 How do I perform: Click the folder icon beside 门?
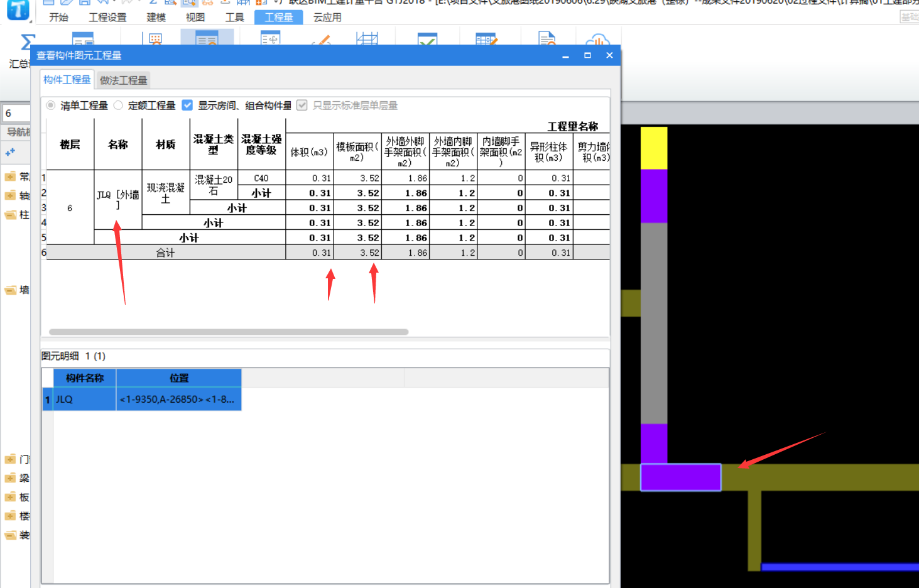10,459
